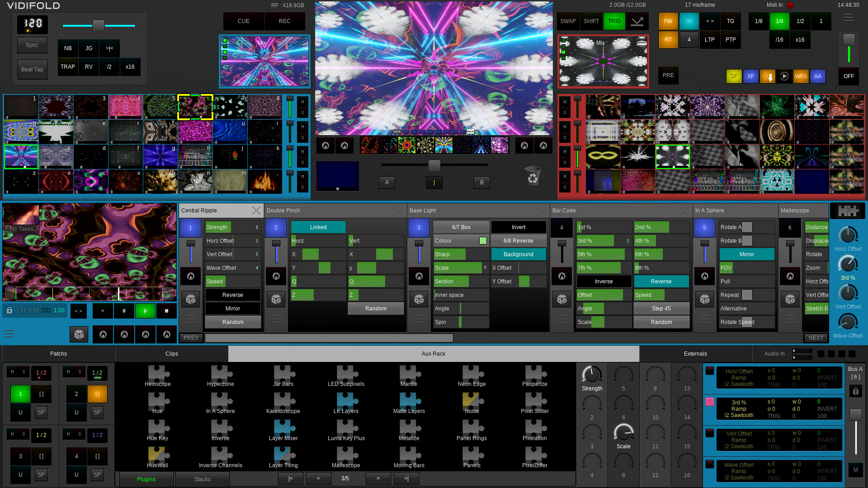The image size is (868, 488).
Task: Pick the Jar Bars plugin icon
Action: (284, 373)
